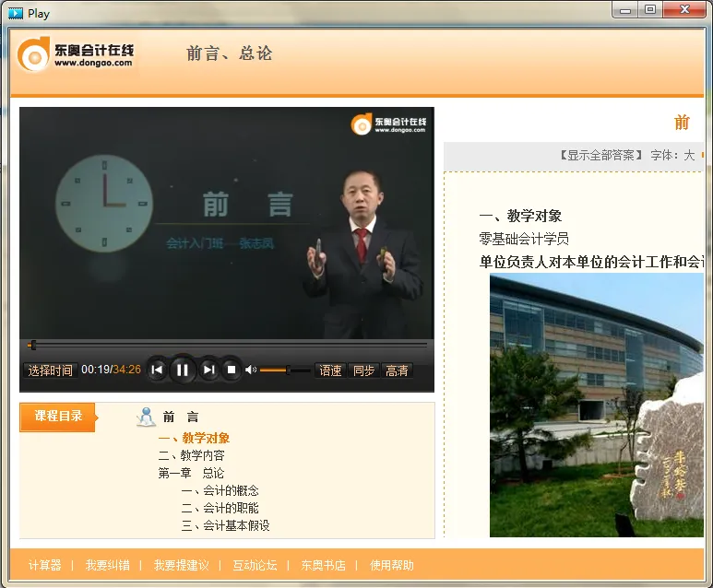Stop the video playback

pos(232,370)
